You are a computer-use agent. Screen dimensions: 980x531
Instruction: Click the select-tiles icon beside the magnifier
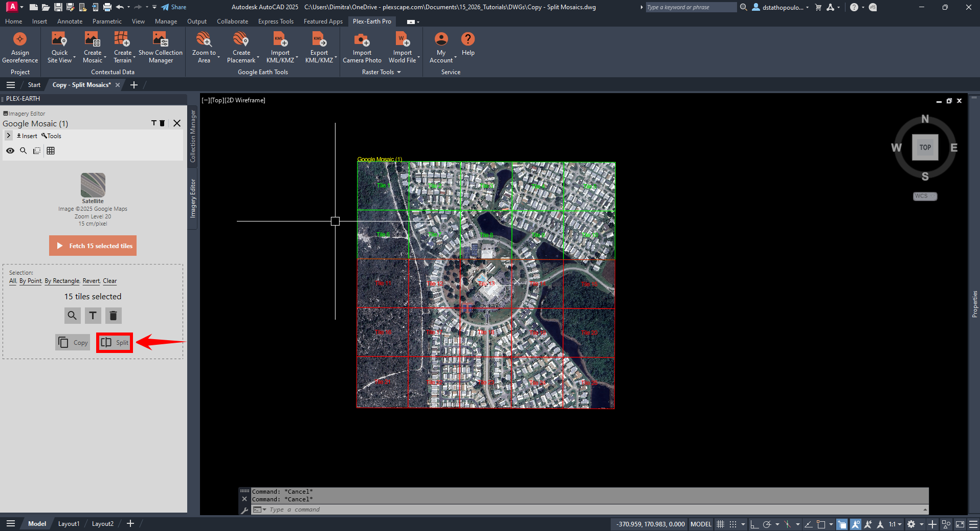coord(37,150)
